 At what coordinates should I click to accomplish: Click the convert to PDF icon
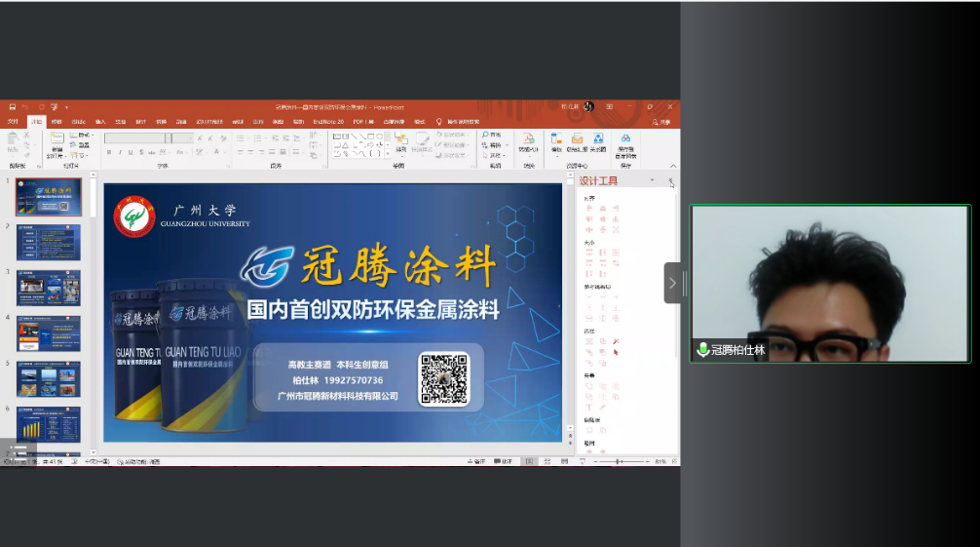click(x=528, y=138)
